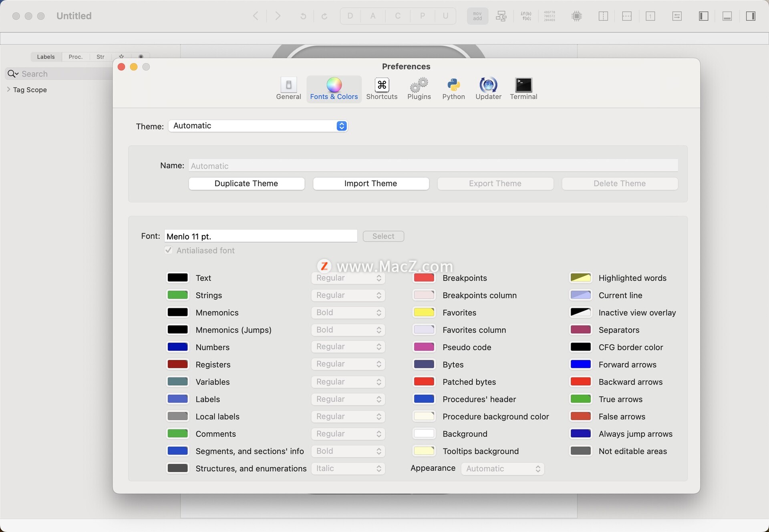Switch to the assembly (mov add) view

click(x=477, y=16)
